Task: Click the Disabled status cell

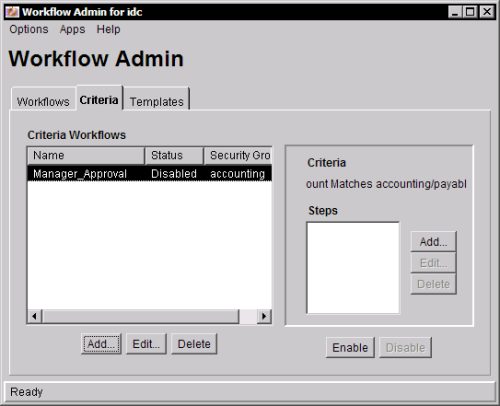Action: [x=174, y=174]
